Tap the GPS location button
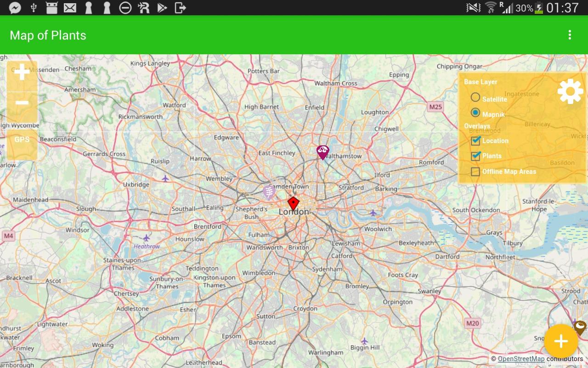Image resolution: width=588 pixels, height=368 pixels. click(22, 140)
